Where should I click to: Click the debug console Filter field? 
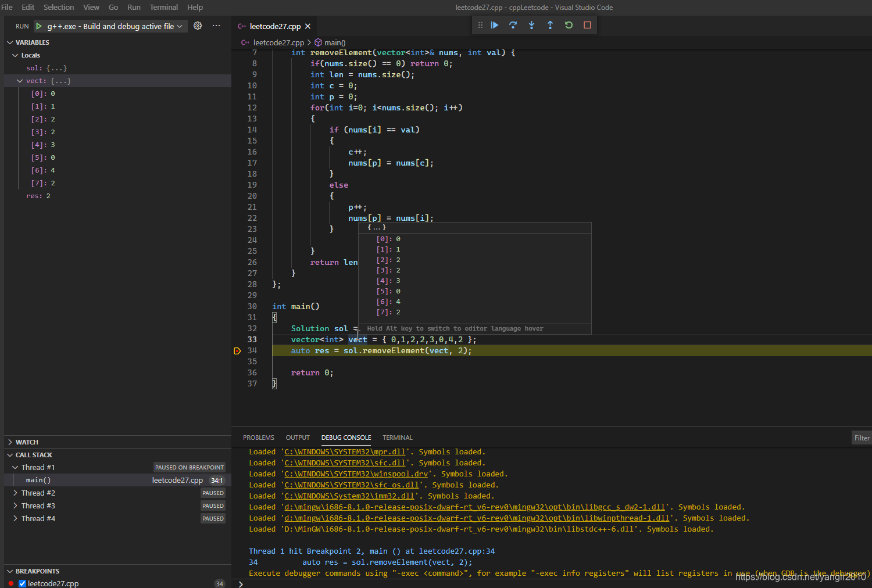862,438
